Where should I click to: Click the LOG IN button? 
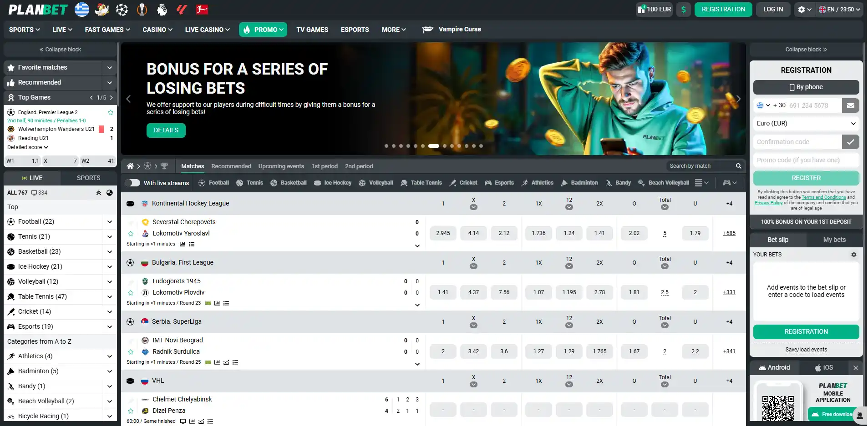(773, 10)
